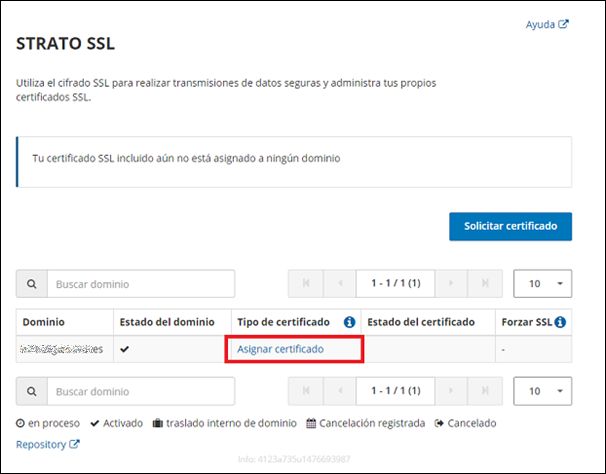Click the lower Buscar dominio search field
Image resolution: width=606 pixels, height=474 pixels.
tap(141, 391)
